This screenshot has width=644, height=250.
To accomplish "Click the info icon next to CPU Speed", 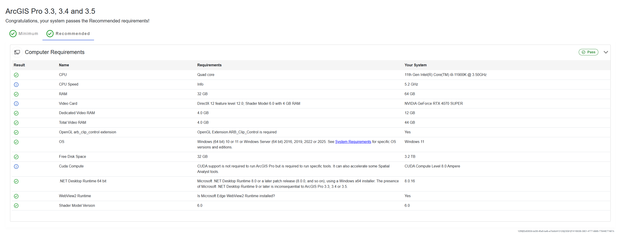I will [x=16, y=84].
